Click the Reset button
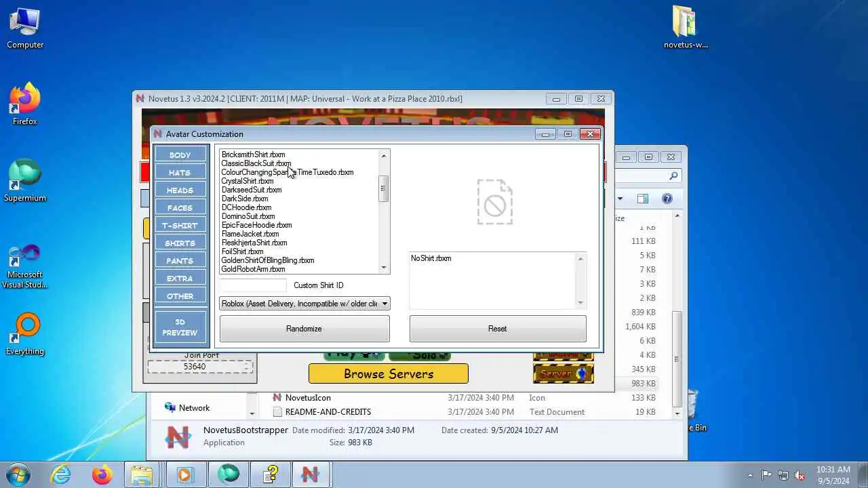This screenshot has height=488, width=868. click(x=498, y=329)
